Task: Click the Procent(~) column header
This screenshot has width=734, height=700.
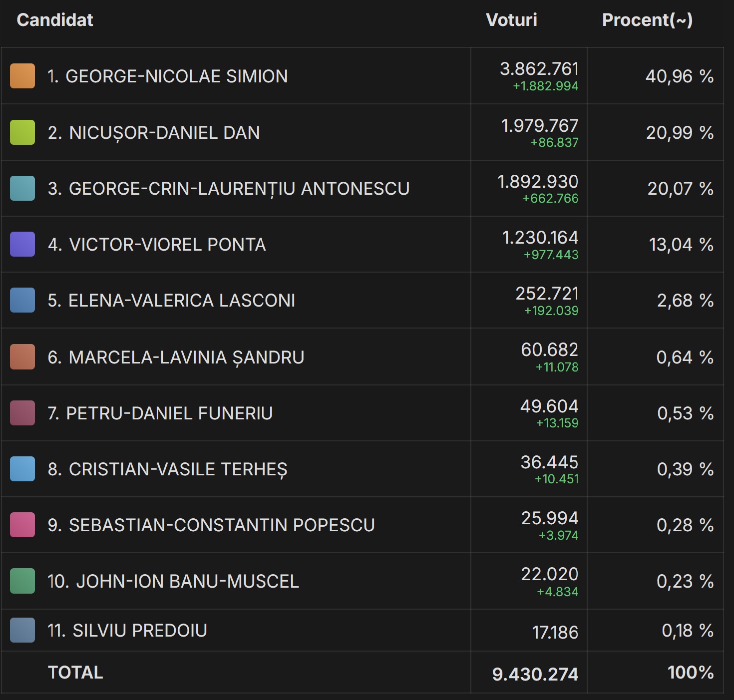Action: click(647, 20)
